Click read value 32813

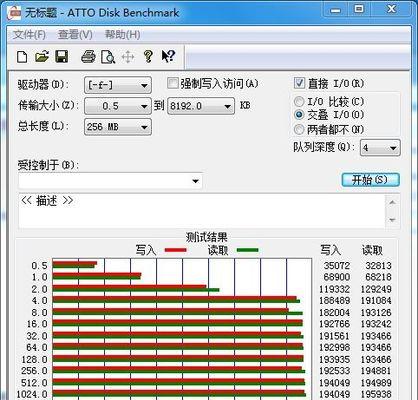coord(378,266)
